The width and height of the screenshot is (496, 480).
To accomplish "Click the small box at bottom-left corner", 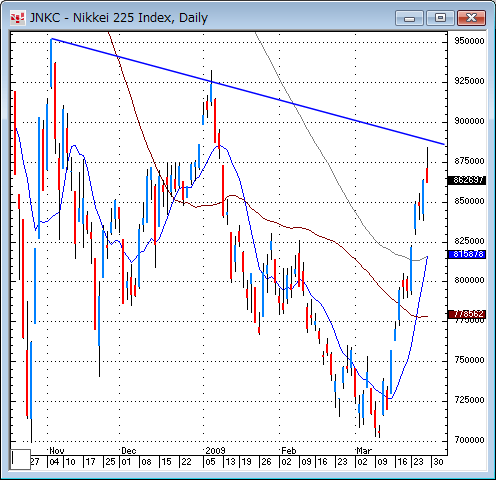I will (21, 459).
